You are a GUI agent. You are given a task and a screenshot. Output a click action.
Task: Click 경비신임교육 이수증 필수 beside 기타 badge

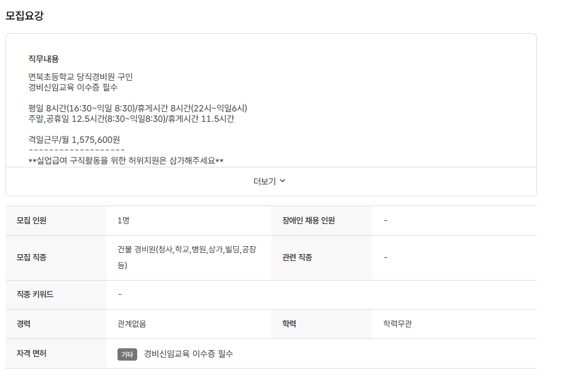[188, 354]
